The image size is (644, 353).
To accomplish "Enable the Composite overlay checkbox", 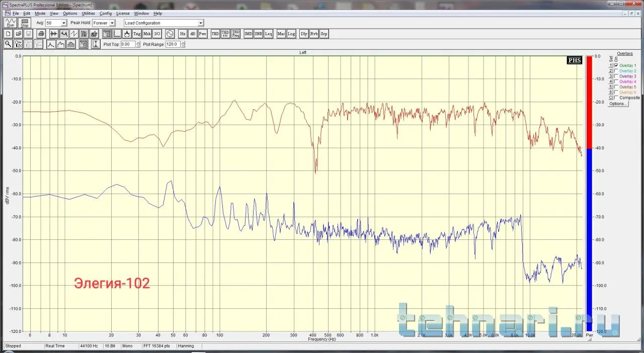I will 616,98.
